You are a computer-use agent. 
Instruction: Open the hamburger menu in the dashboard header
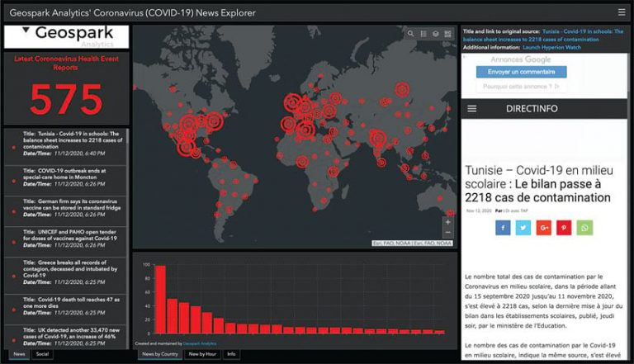(x=622, y=12)
